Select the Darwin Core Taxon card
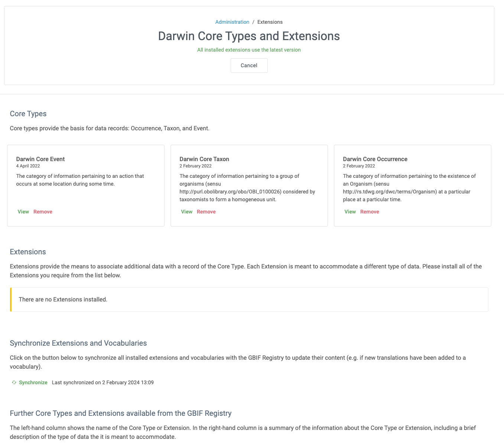Screen dimensions: 504x447 [x=249, y=186]
